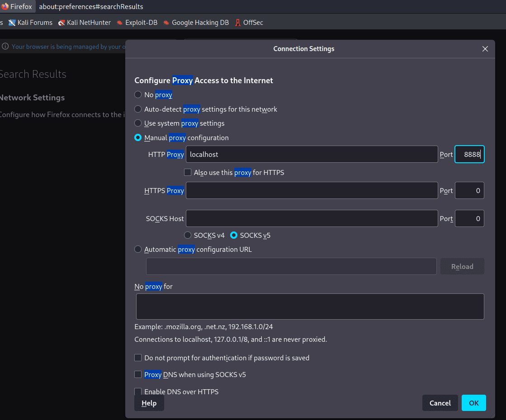Open the OffSec bookmark

click(x=249, y=23)
